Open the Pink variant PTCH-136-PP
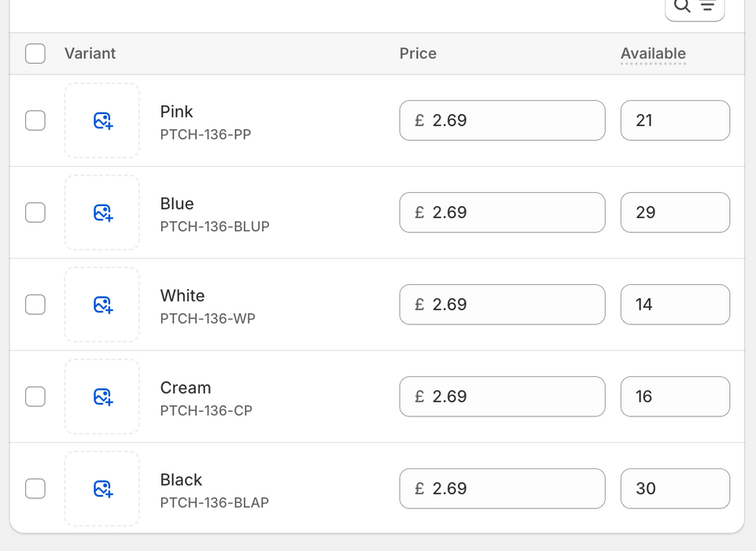 pyautogui.click(x=205, y=122)
